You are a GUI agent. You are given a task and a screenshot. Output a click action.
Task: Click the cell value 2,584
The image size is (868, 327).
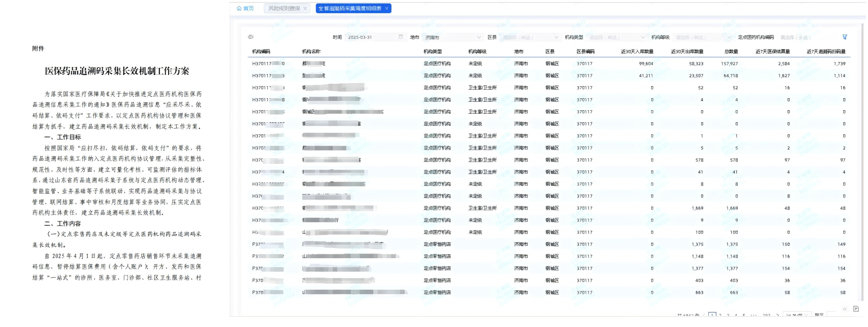pyautogui.click(x=783, y=63)
